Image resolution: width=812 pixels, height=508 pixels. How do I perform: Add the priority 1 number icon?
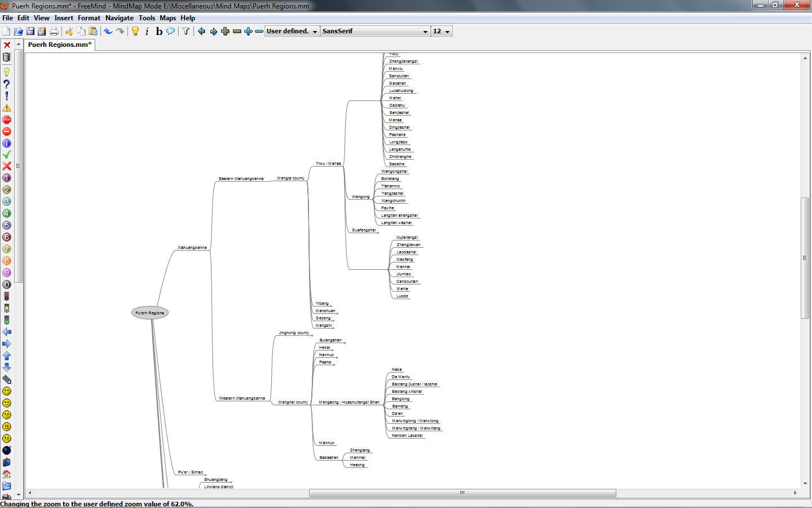[7, 178]
